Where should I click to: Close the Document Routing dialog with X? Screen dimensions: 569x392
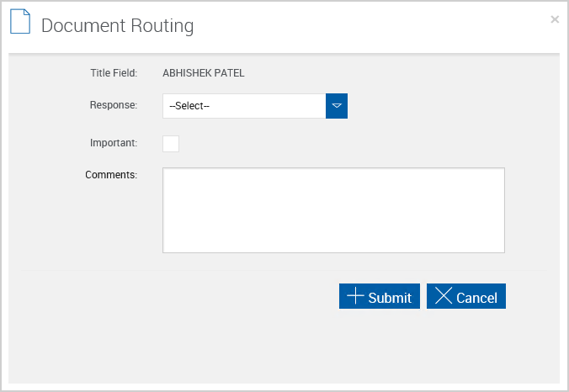555,19
